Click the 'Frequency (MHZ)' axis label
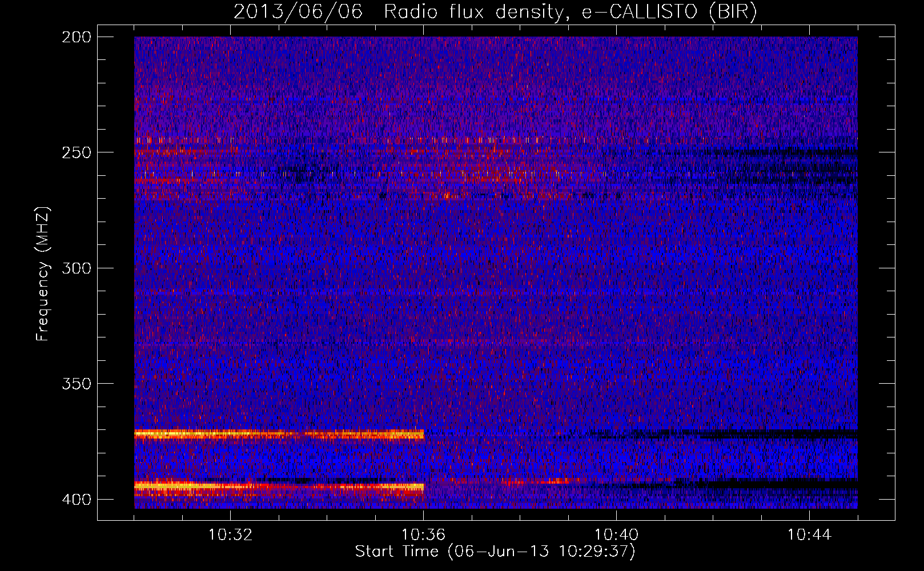This screenshot has height=571, width=924. [x=43, y=274]
